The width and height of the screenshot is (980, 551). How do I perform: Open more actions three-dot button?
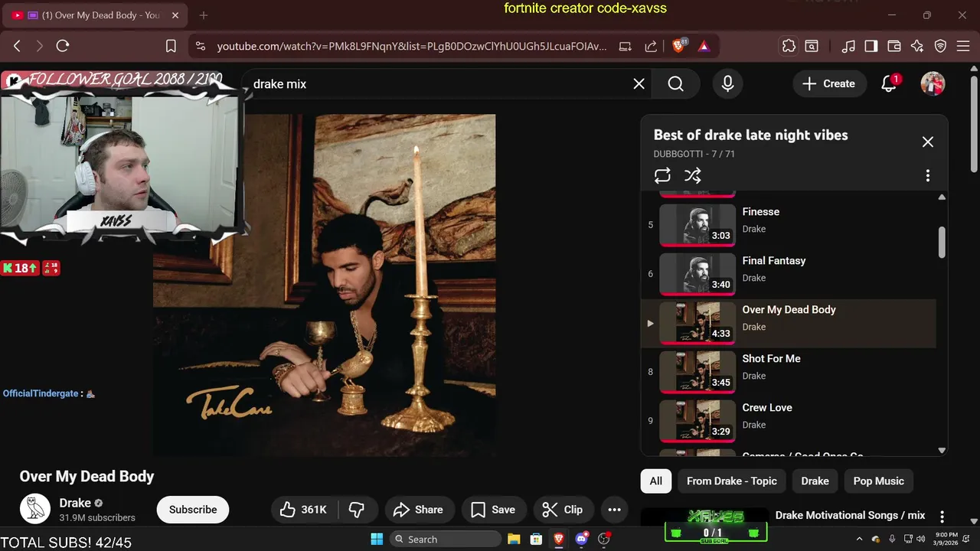tap(614, 510)
